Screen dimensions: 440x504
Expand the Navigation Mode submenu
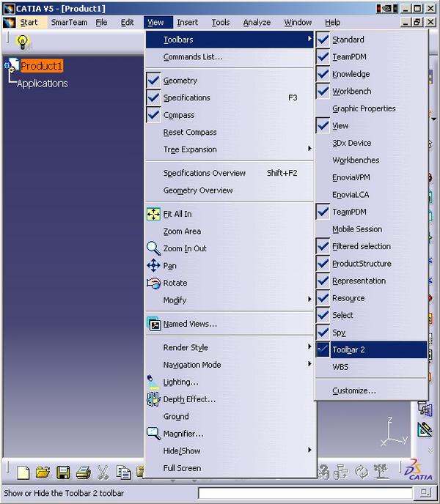pos(230,365)
